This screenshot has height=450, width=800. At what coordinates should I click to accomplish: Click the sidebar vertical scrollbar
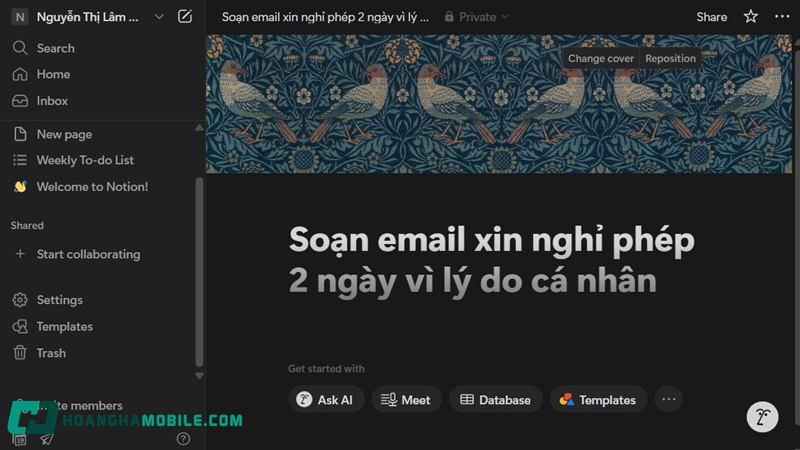(x=199, y=270)
